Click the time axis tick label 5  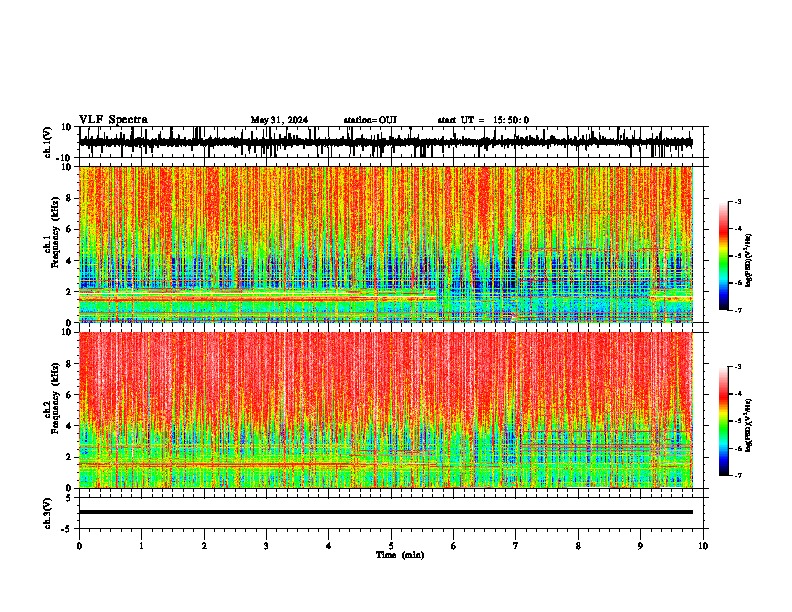point(391,545)
